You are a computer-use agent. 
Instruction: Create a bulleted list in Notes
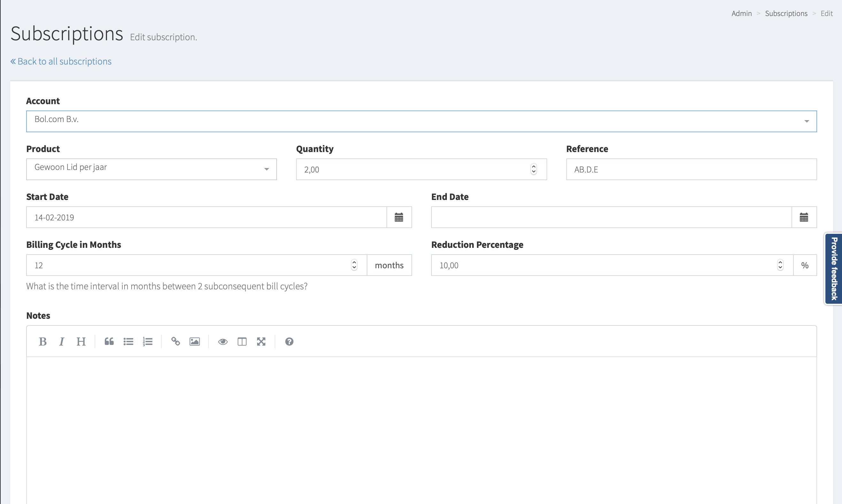tap(128, 341)
